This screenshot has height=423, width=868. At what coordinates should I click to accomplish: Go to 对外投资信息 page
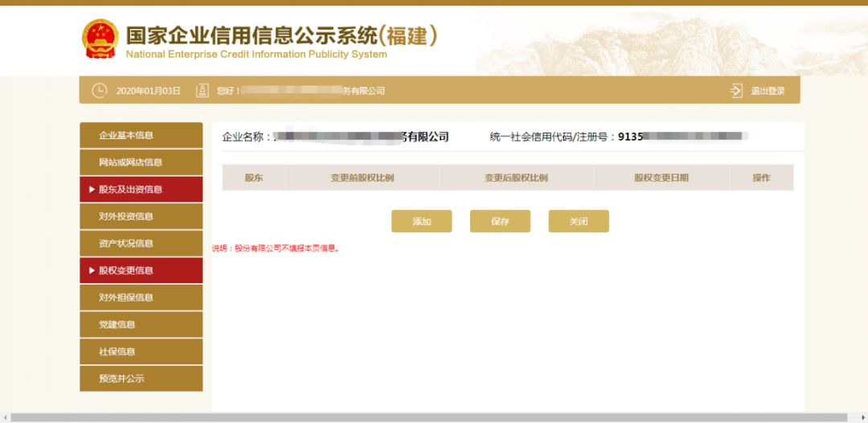[125, 216]
